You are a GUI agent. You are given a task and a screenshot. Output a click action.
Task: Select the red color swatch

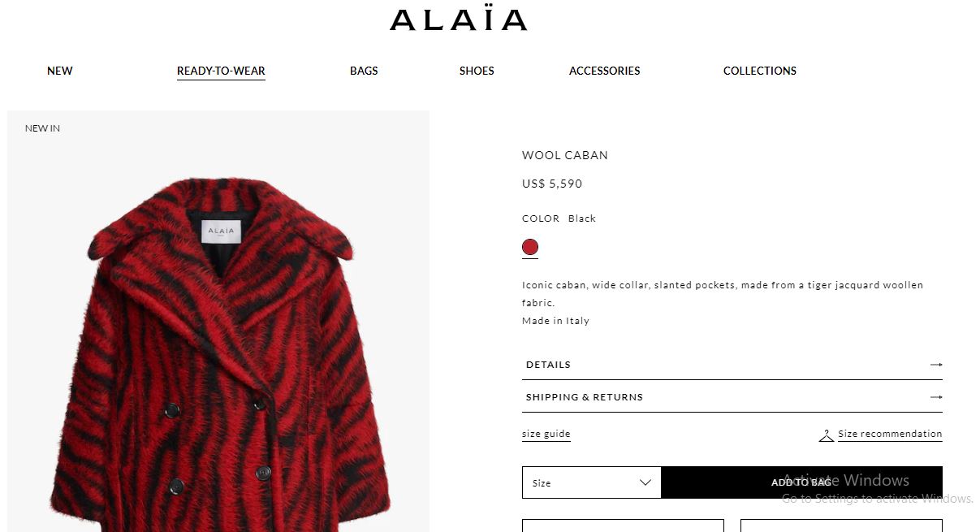coord(530,247)
